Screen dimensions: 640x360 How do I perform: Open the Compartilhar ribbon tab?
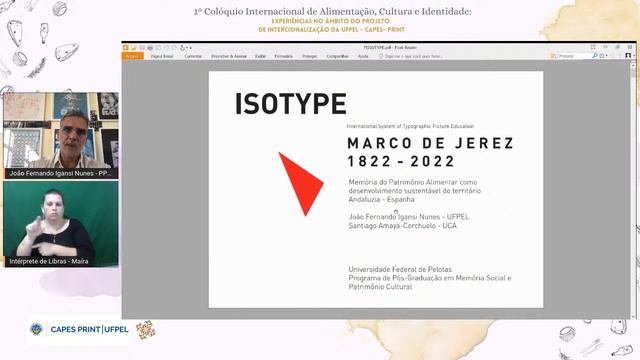tap(338, 56)
